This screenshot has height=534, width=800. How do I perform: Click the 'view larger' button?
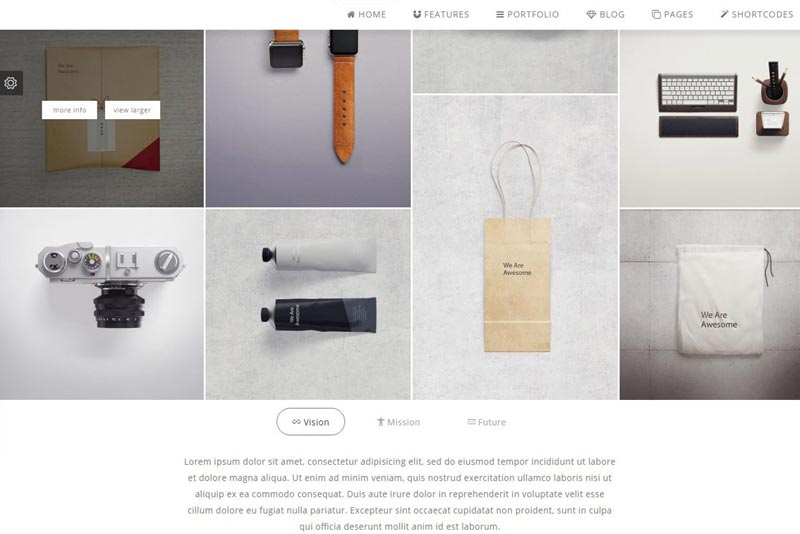click(x=132, y=110)
